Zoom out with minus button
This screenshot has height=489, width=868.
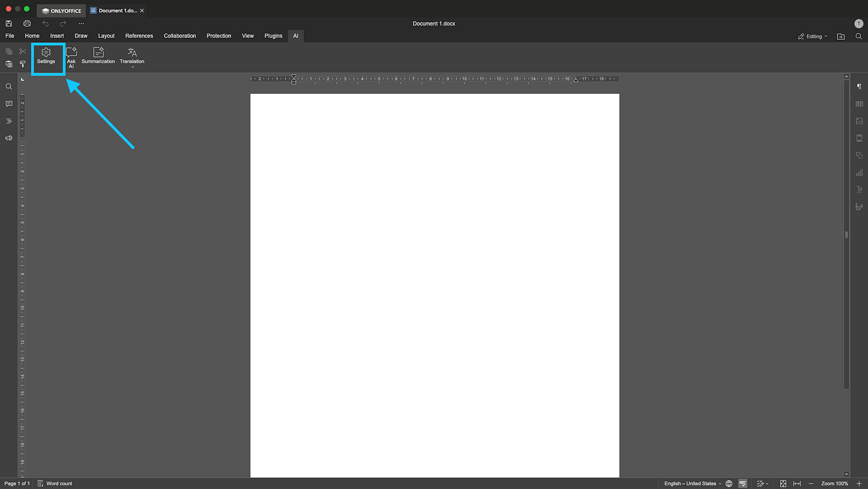[x=811, y=483]
